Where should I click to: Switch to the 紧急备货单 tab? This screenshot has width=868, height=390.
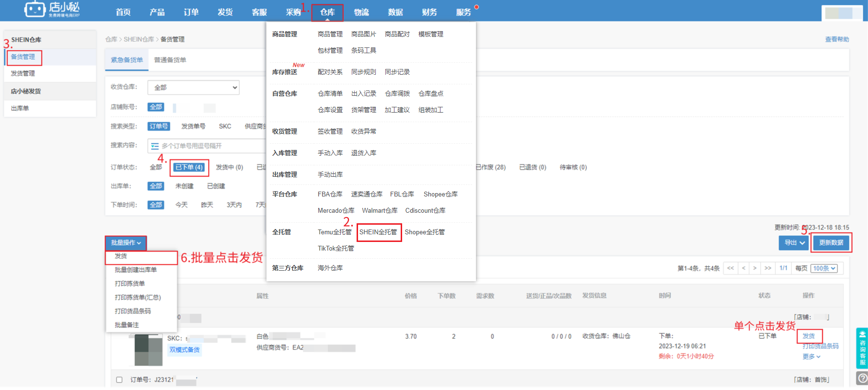pyautogui.click(x=127, y=60)
